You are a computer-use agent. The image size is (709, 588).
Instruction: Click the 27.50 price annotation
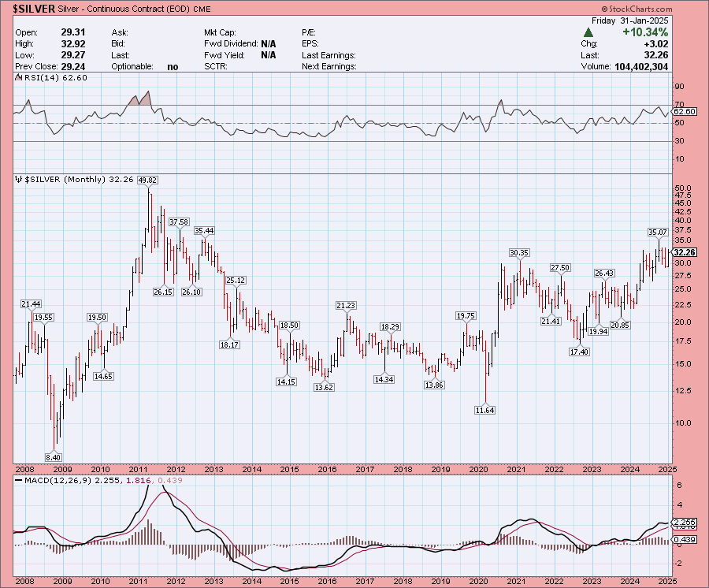[560, 268]
